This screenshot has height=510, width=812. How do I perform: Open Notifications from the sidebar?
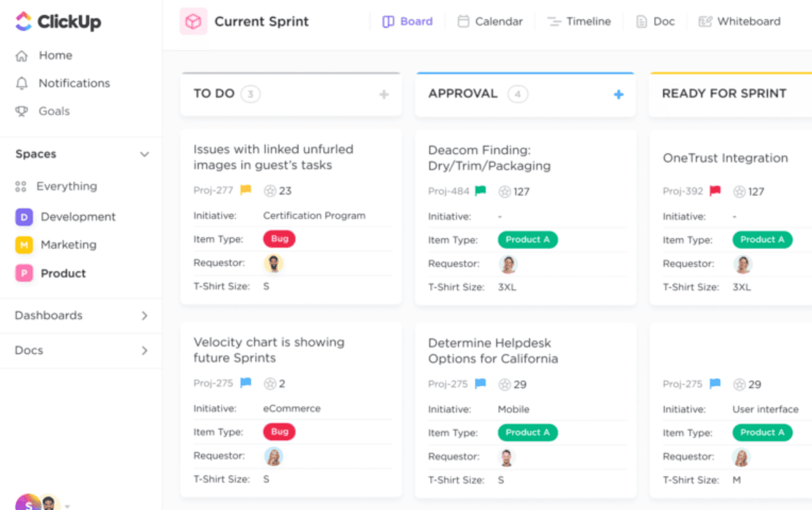(21, 83)
